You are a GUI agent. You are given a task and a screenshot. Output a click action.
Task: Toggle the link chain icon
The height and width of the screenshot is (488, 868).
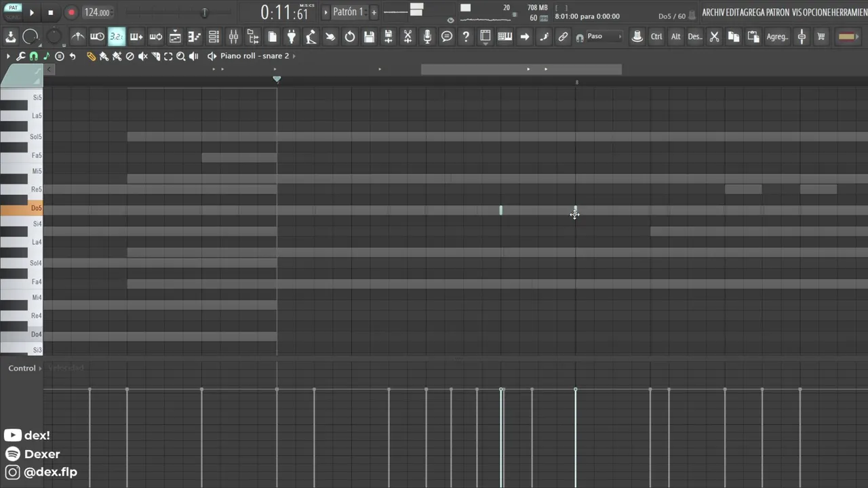pos(563,37)
